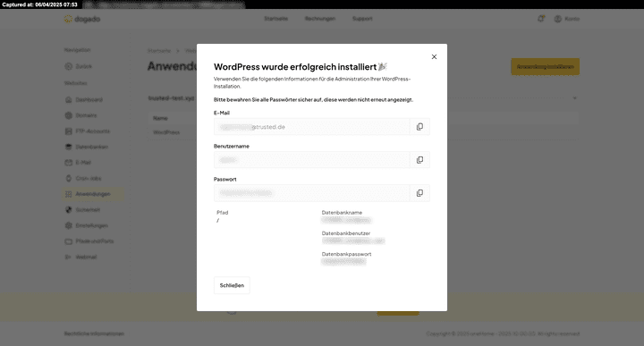Go back via Zurück in sidebar

coord(79,66)
